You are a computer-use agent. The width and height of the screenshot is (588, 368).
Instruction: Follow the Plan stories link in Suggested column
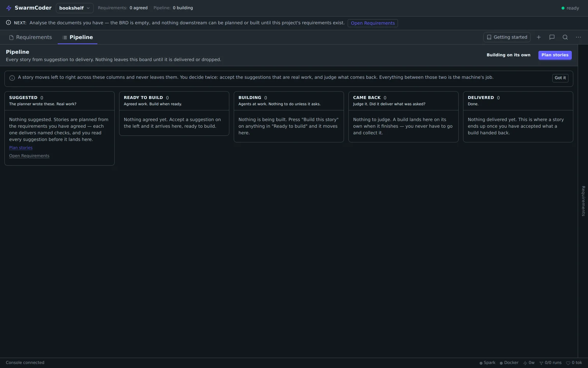(21, 148)
